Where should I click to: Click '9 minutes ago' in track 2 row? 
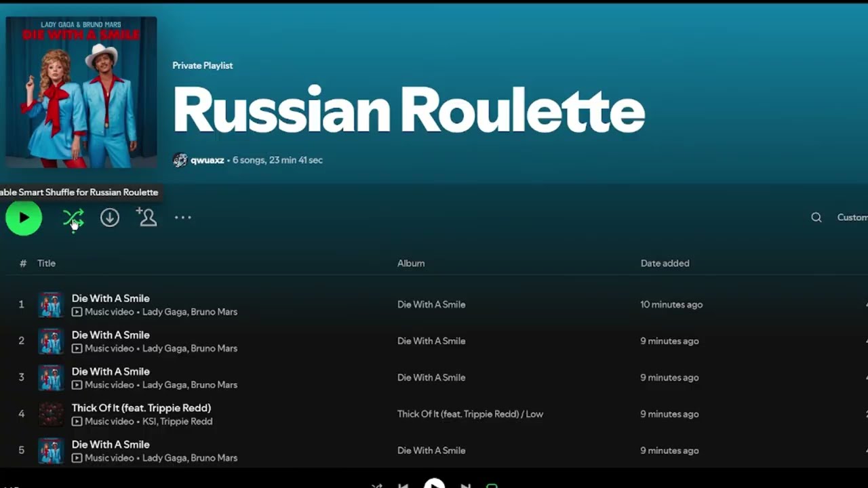(669, 341)
